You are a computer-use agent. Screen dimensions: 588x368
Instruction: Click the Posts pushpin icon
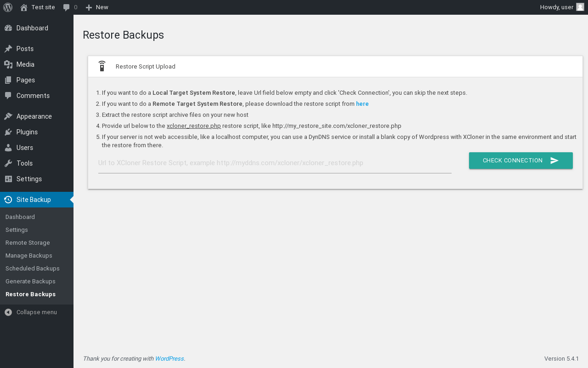pyautogui.click(x=8, y=49)
